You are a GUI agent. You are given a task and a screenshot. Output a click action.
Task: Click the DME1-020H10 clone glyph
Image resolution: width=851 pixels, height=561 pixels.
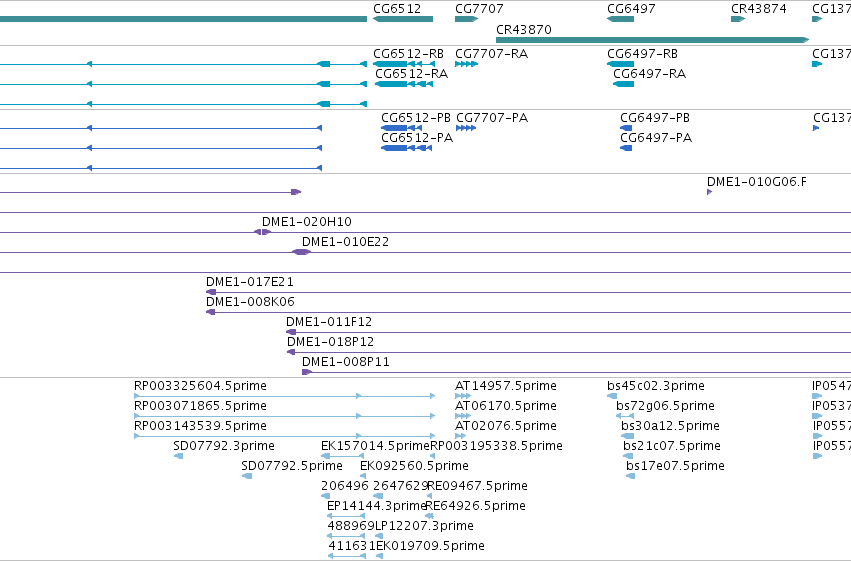(262, 232)
